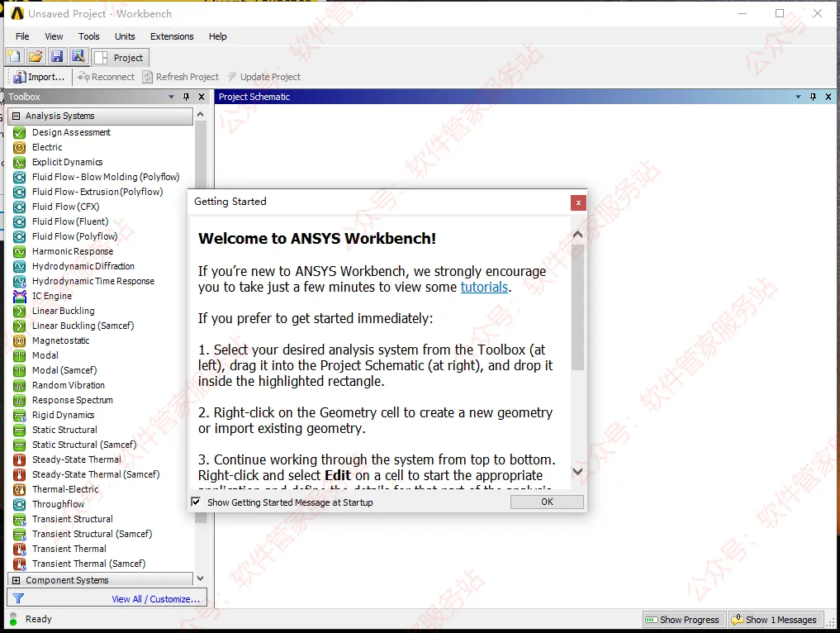Select the Thermal-Electric icon
The width and height of the screenshot is (840, 633).
[x=19, y=489]
